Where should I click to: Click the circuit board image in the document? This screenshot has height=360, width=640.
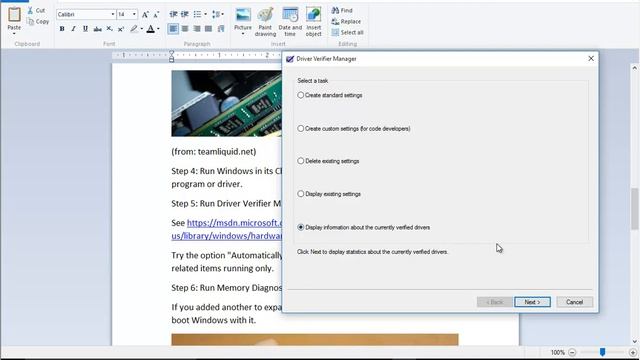pyautogui.click(x=227, y=103)
